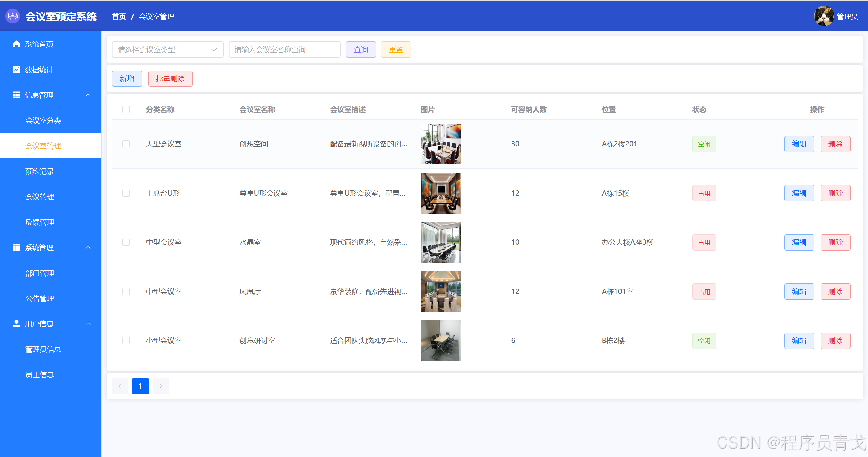
Task: Click the meeting system logo icon
Action: [x=13, y=16]
